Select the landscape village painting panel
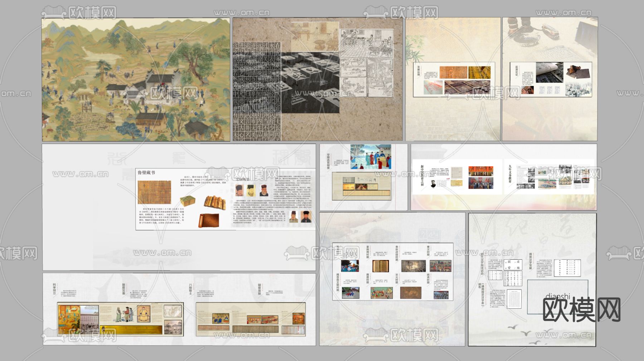The image size is (644, 361). (136, 80)
